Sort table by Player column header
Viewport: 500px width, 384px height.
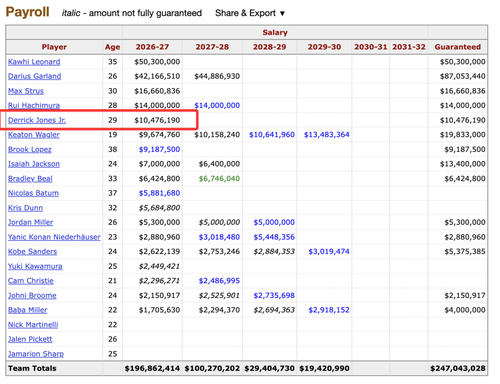pyautogui.click(x=54, y=47)
